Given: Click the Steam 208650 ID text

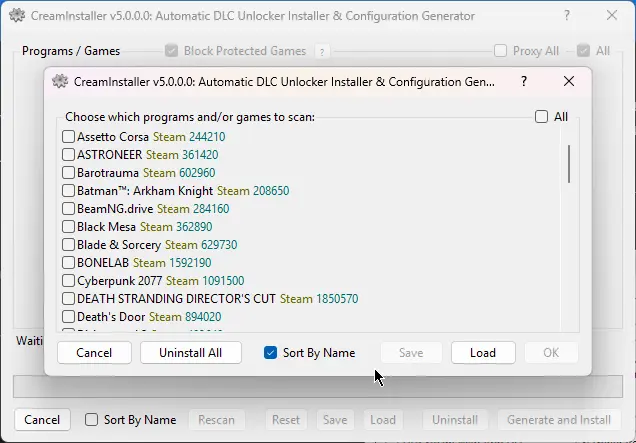Looking at the screenshot, I should (x=253, y=191).
